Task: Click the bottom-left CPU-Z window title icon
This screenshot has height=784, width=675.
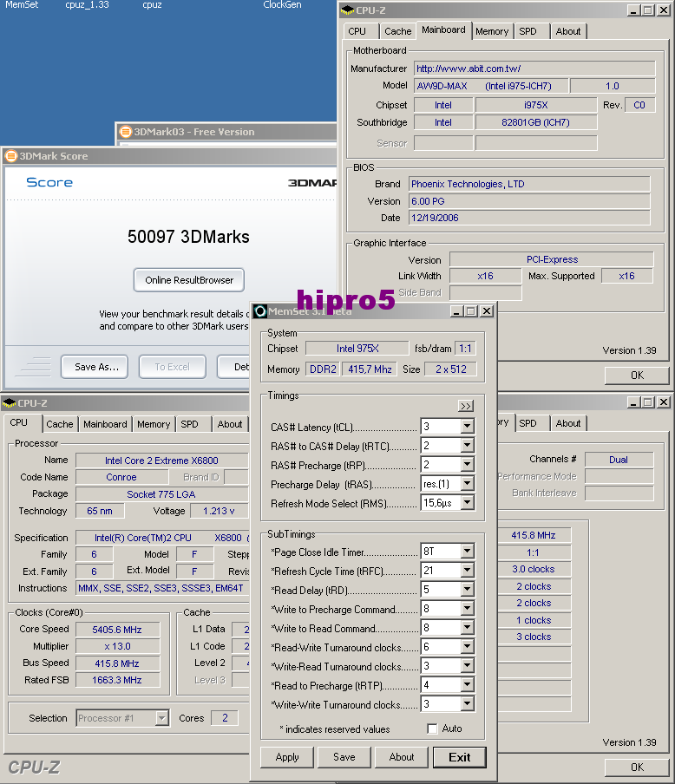Action: (x=9, y=403)
